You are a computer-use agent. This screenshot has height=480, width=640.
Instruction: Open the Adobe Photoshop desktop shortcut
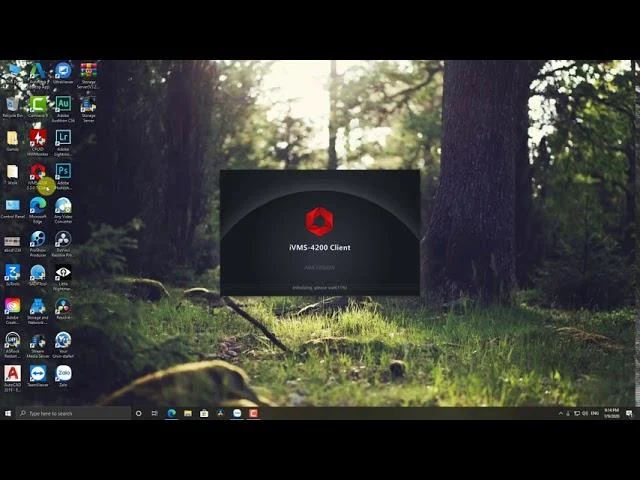coord(63,176)
